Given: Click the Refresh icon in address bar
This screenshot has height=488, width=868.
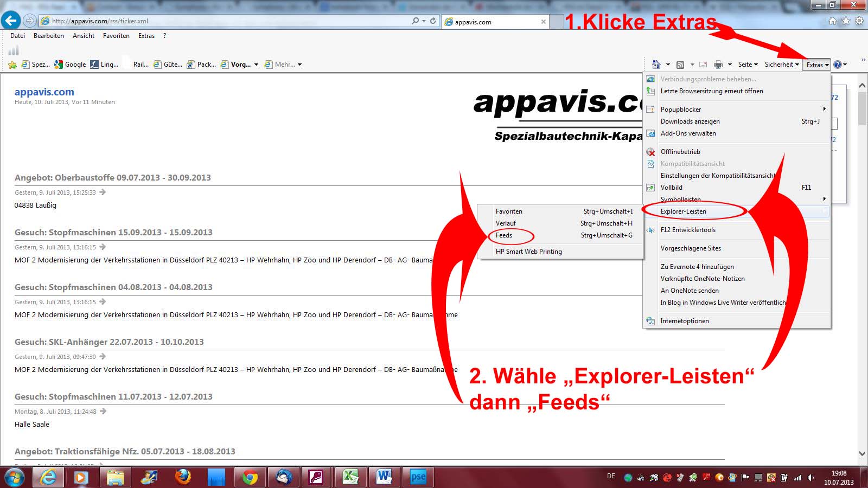Looking at the screenshot, I should point(433,21).
